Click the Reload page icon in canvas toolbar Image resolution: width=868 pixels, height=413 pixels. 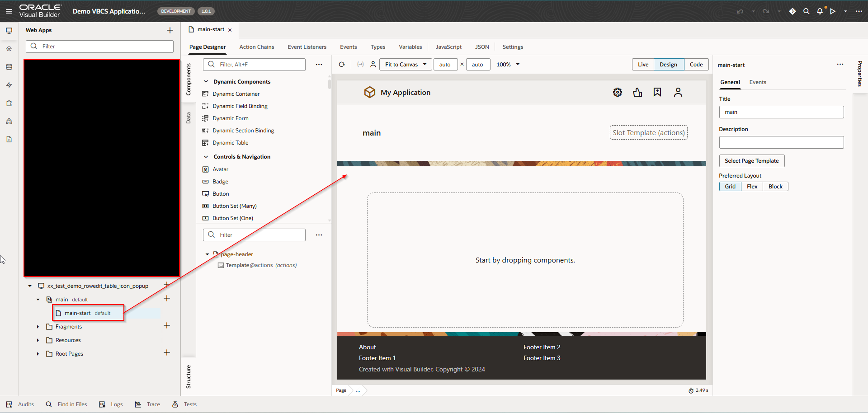[342, 65]
